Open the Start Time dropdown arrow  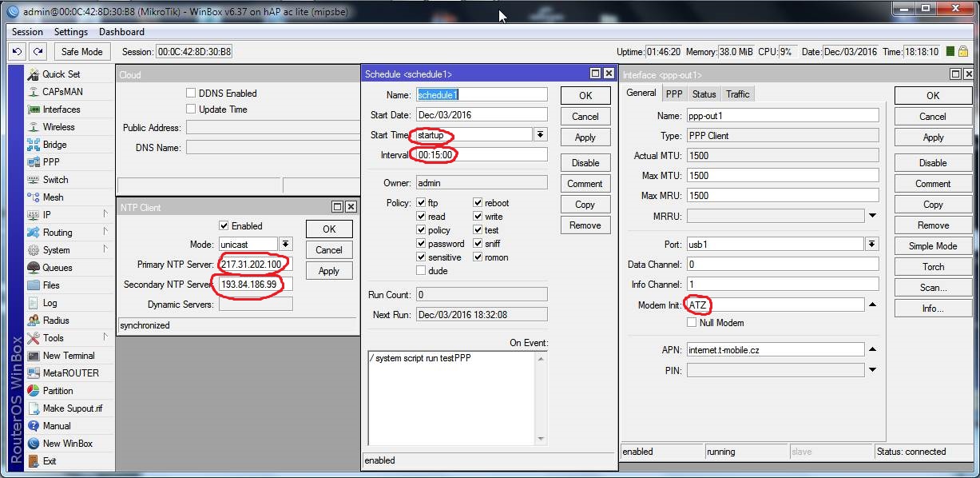click(541, 135)
